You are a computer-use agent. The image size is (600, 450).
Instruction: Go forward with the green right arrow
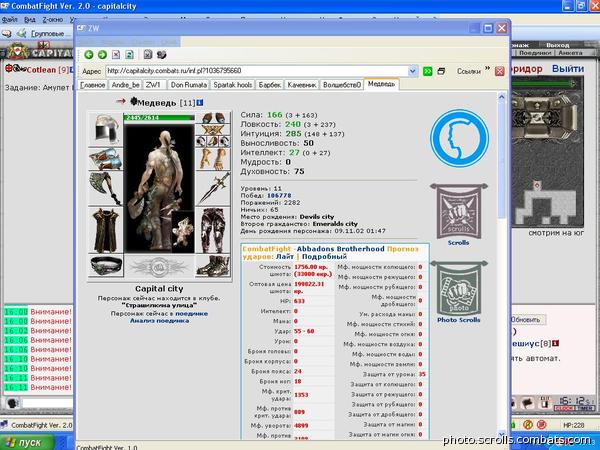tap(102, 55)
